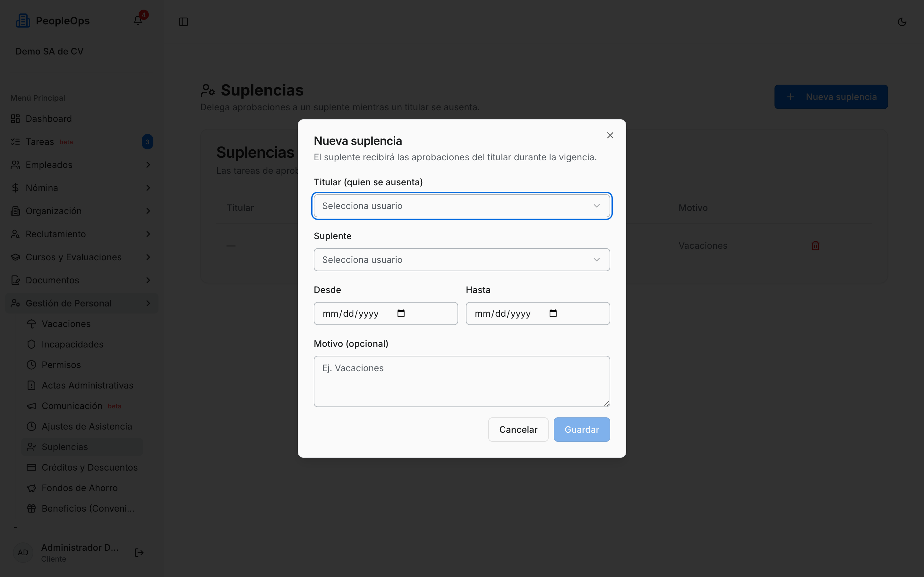924x577 pixels.
Task: Click the logout icon next to Administrador
Action: tap(139, 553)
